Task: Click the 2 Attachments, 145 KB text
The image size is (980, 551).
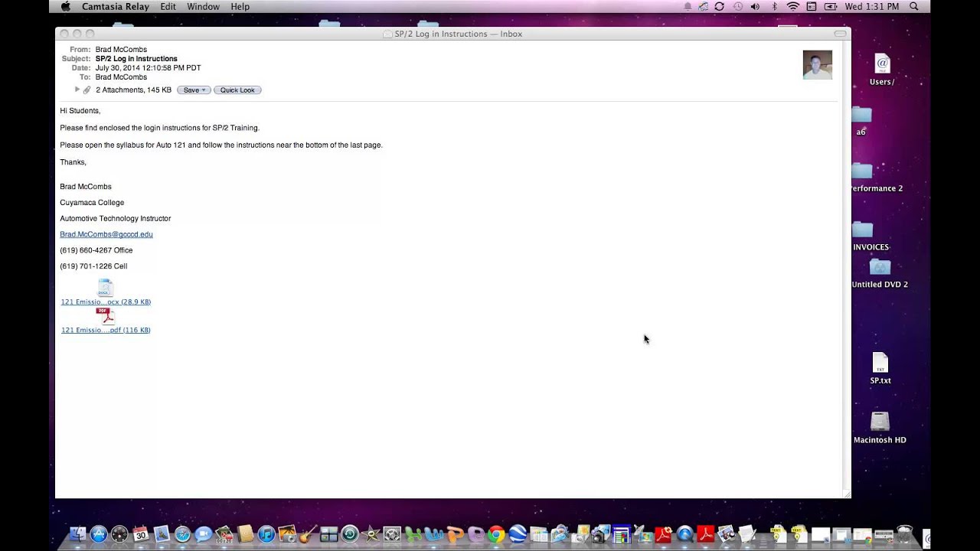Action: coord(133,90)
